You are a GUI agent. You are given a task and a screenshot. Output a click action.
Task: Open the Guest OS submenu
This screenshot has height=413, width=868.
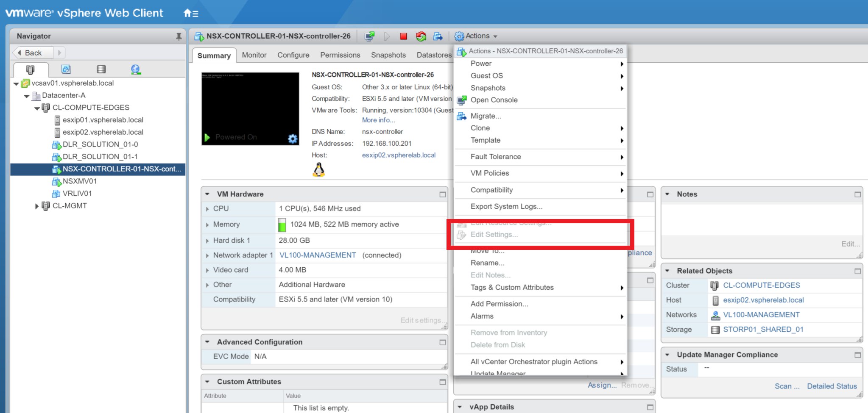pyautogui.click(x=540, y=76)
